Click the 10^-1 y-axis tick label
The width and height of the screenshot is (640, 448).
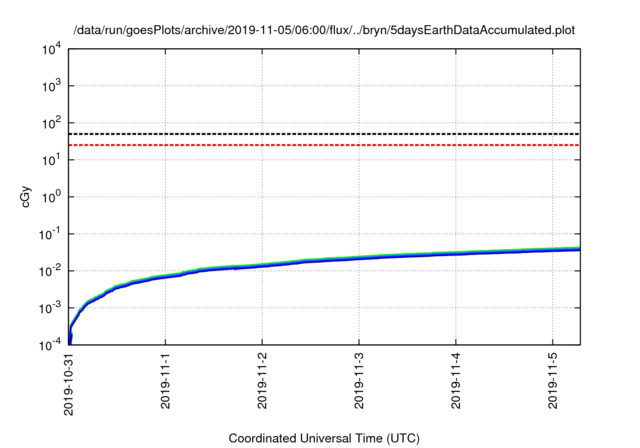(50, 235)
